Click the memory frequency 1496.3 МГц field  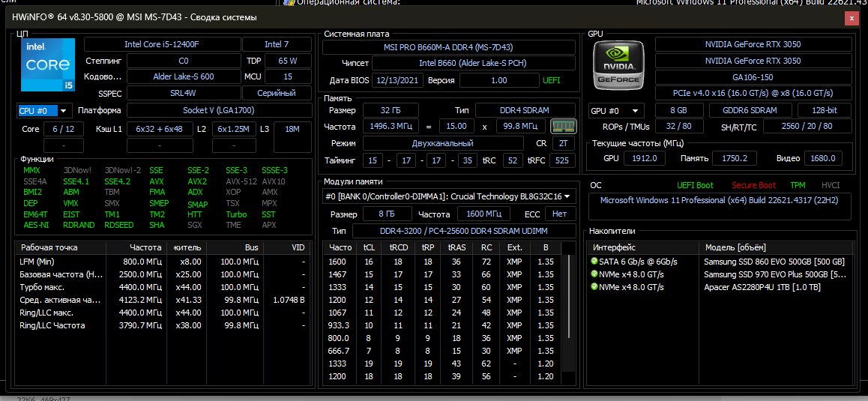(391, 126)
